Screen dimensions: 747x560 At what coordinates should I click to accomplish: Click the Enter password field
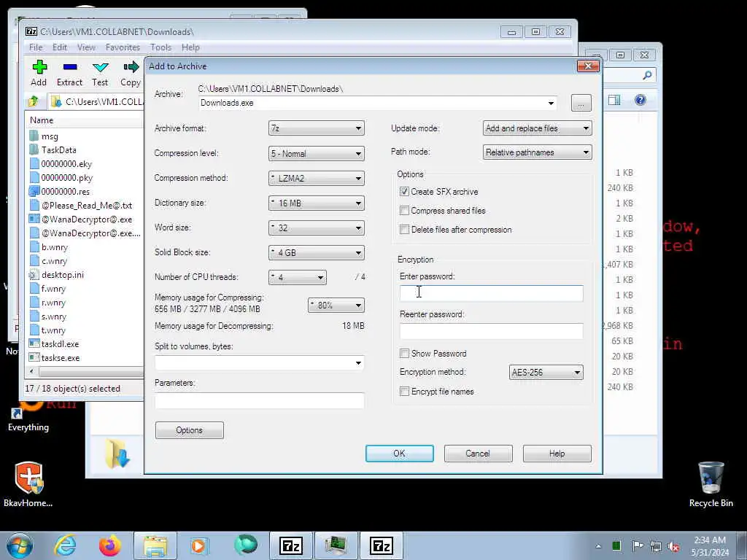point(491,293)
